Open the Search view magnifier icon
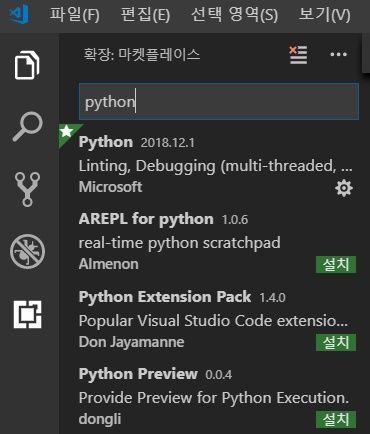Image resolution: width=370 pixels, height=434 pixels. 28,127
